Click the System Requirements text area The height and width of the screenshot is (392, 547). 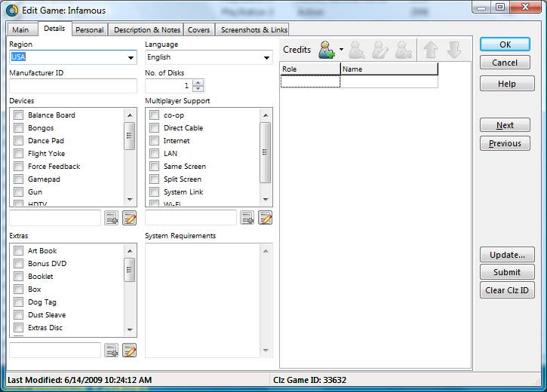208,300
